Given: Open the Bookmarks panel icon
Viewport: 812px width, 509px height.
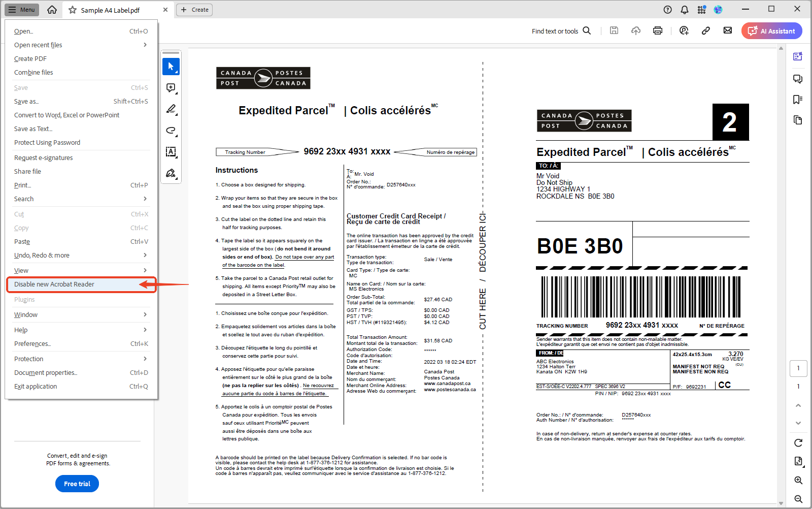Looking at the screenshot, I should pyautogui.click(x=798, y=100).
